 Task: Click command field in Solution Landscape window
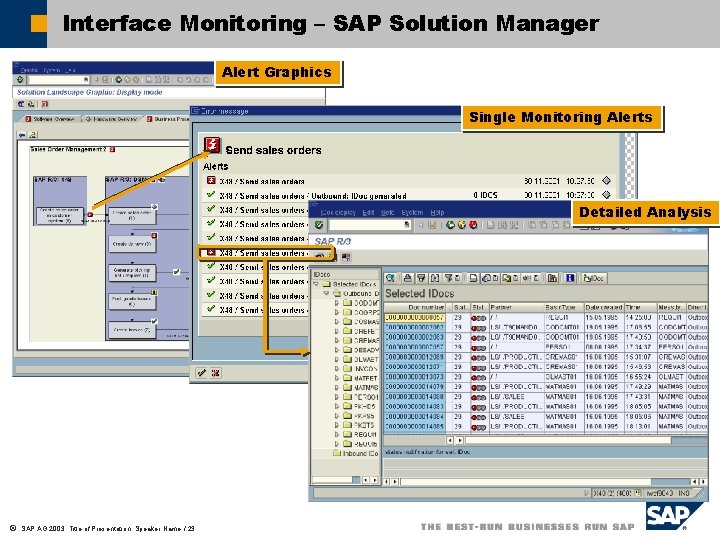point(58,80)
